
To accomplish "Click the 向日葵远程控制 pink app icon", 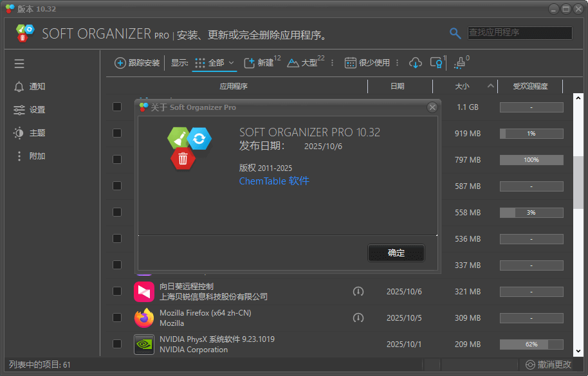I will [x=144, y=291].
